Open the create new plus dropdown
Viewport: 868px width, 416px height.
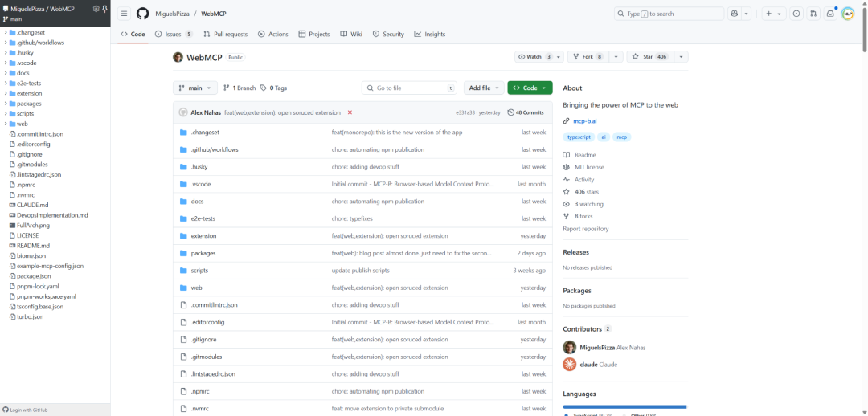tap(774, 14)
